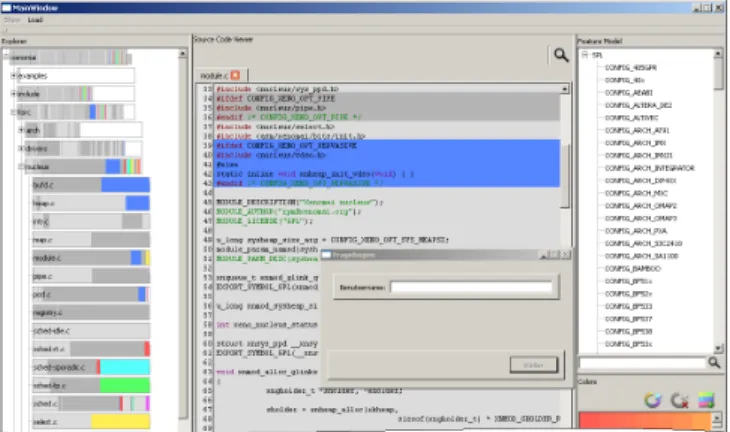Collapse the nucleus folder in Explorer
This screenshot has width=730, height=432.
(21, 166)
